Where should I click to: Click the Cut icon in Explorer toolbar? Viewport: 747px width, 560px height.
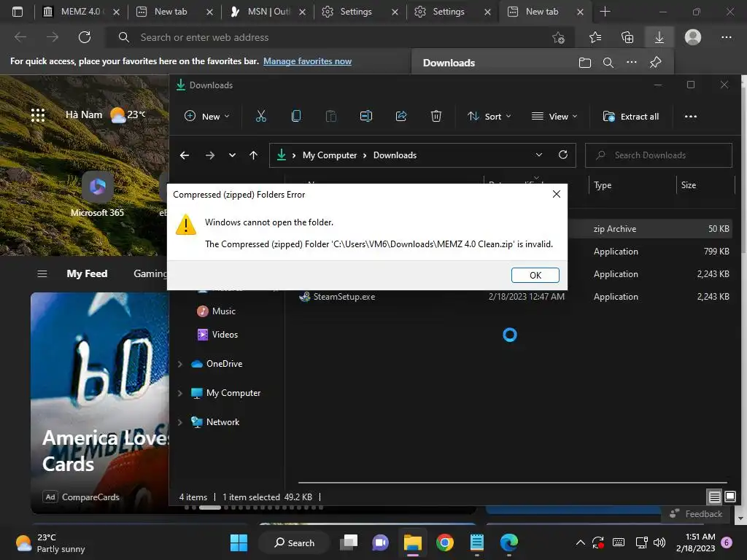(x=261, y=116)
